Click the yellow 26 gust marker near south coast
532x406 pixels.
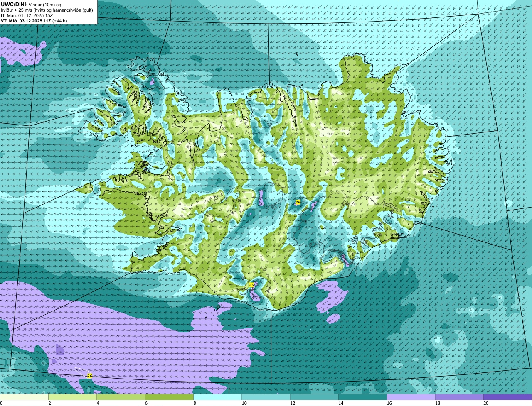pyautogui.click(x=251, y=285)
